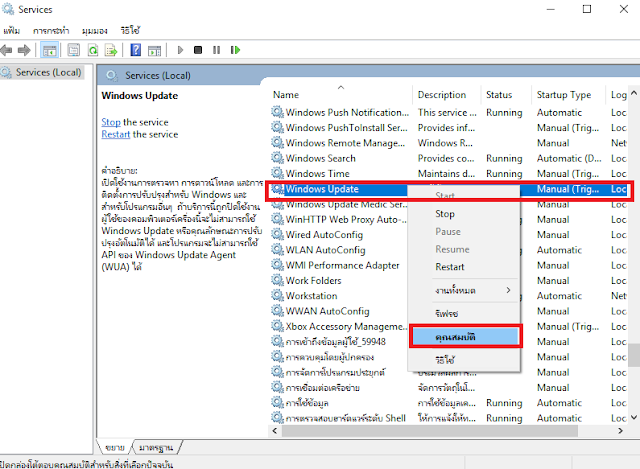Click the gear icon of WMI Performance Adapter
This screenshot has height=469, width=640.
pos(278,265)
